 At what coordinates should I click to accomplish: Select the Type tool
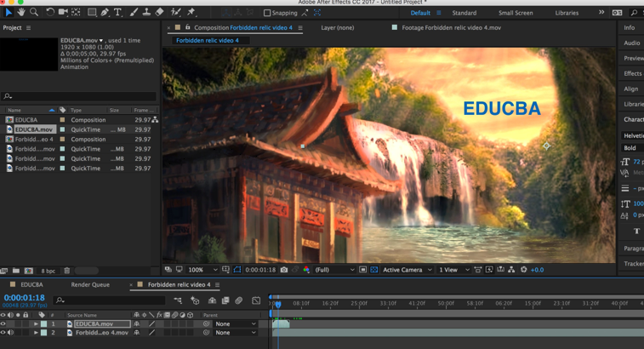[118, 12]
